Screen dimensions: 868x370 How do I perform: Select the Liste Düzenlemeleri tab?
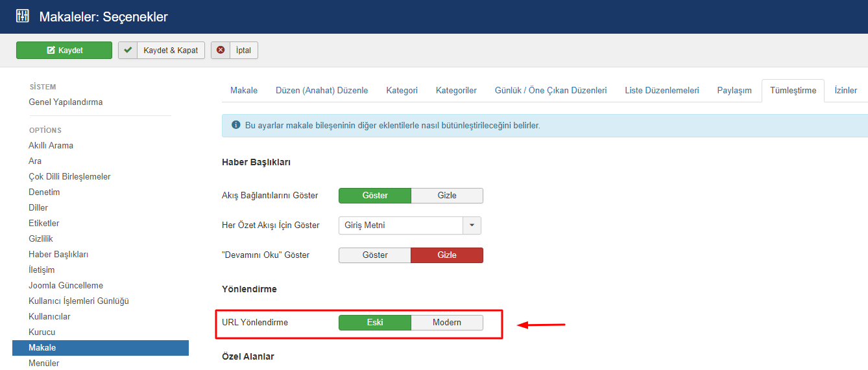662,91
